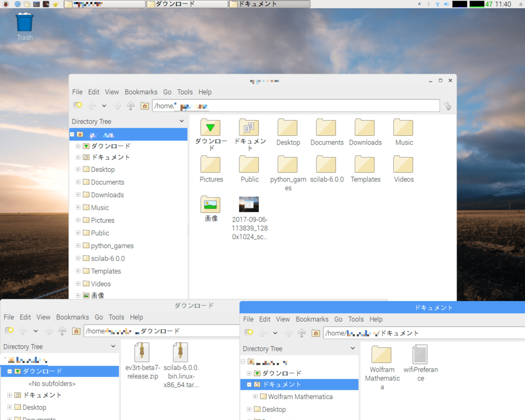Click home folder button in ダウンロード window toolbar
The width and height of the screenshot is (525, 420).
tap(76, 331)
